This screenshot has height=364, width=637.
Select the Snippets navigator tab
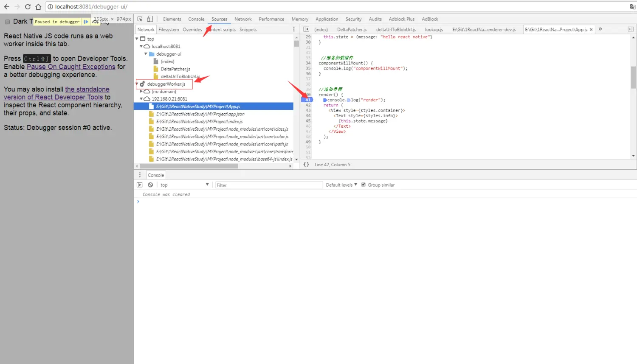click(248, 30)
